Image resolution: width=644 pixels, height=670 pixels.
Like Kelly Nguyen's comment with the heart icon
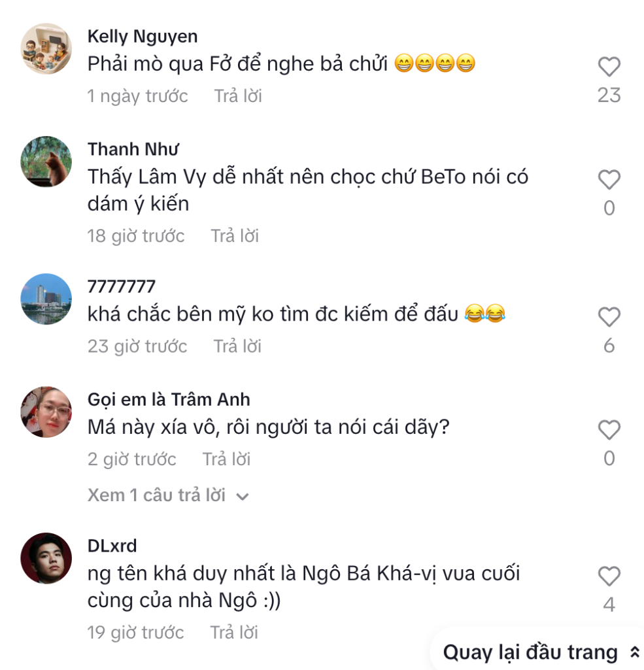pos(609,65)
